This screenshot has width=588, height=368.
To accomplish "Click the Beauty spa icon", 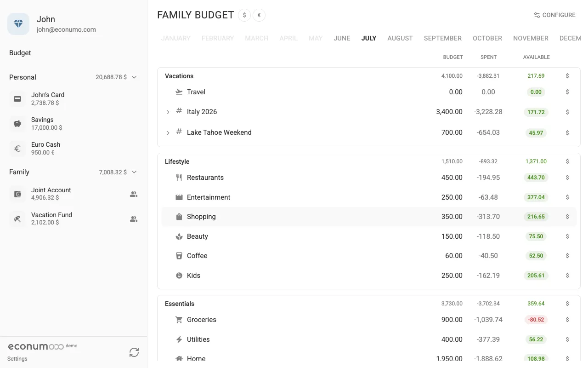I will pos(179,236).
